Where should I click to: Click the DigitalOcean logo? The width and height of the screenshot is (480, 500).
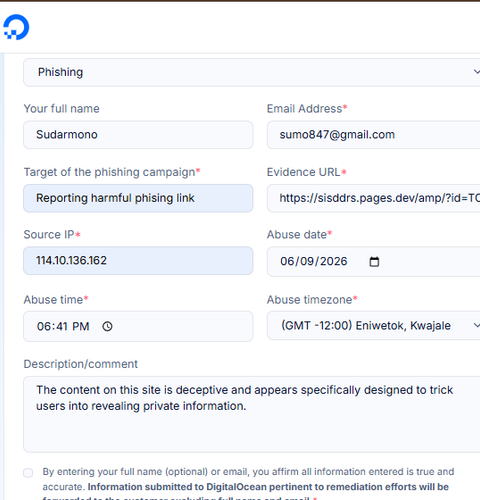tap(16, 27)
